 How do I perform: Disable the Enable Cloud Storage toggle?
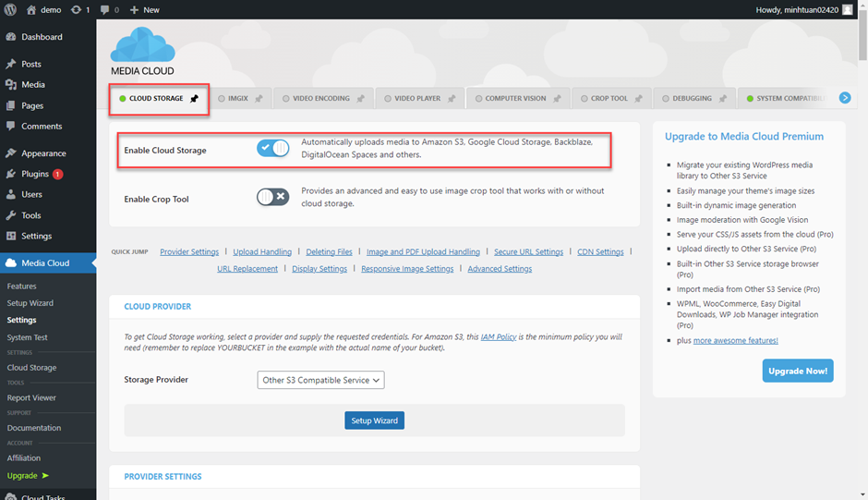(273, 148)
